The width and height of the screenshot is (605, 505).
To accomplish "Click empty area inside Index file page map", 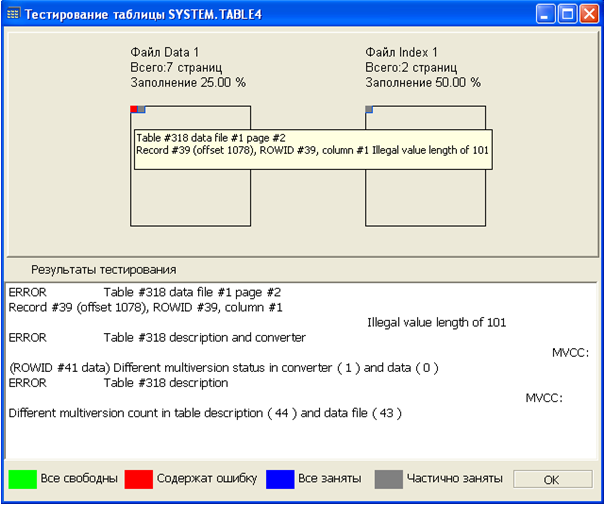I will [x=425, y=195].
